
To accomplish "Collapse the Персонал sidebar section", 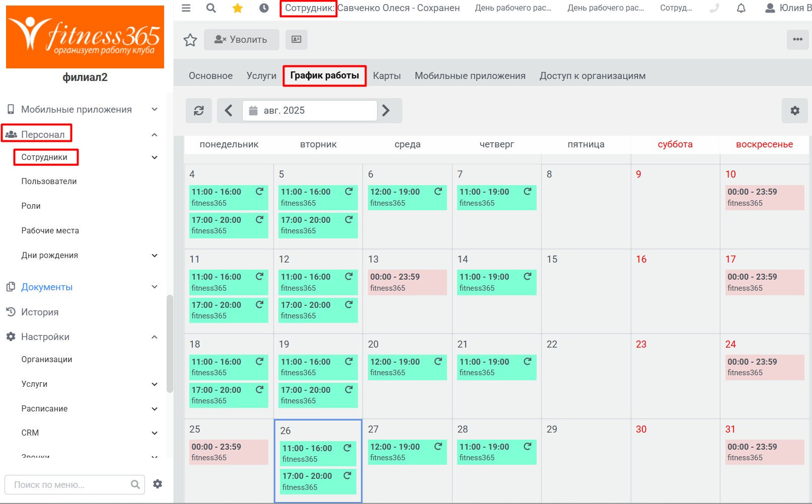I will [155, 135].
